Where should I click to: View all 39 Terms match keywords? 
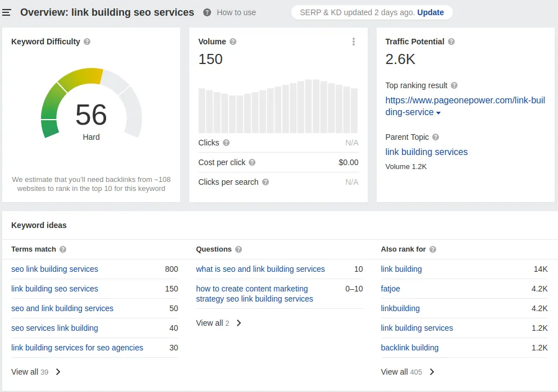30,372
